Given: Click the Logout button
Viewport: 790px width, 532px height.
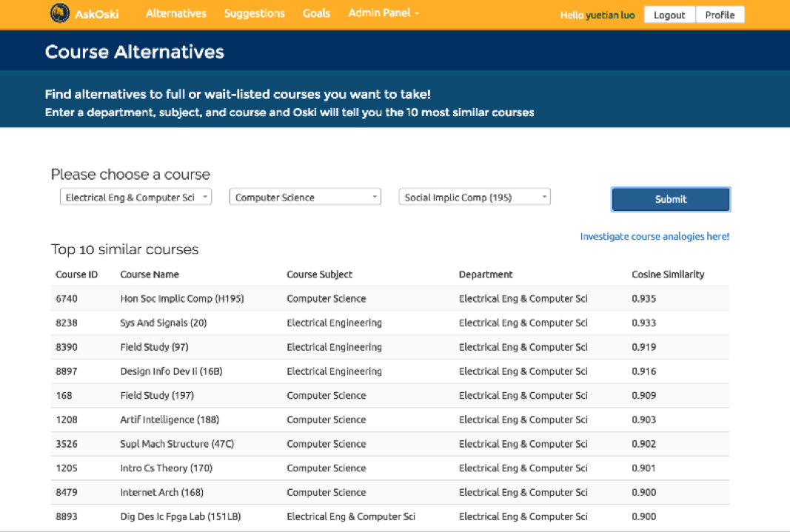Looking at the screenshot, I should 669,15.
